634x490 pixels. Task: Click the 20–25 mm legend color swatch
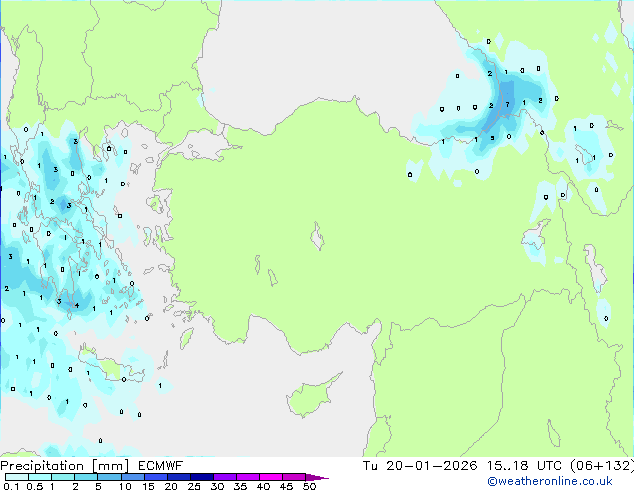click(178, 477)
